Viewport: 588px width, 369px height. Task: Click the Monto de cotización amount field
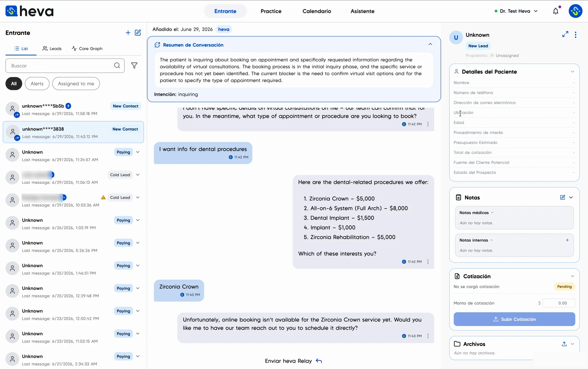pos(559,303)
